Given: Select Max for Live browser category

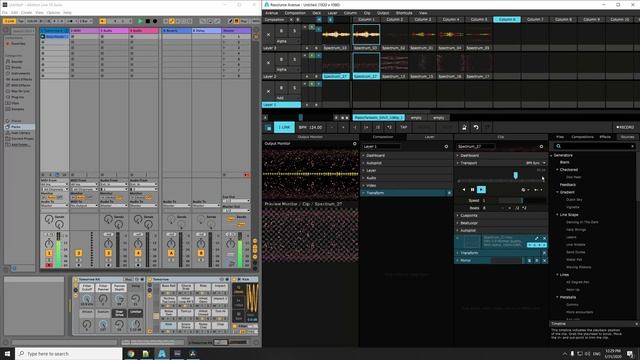Looking at the screenshot, I should (x=20, y=91).
